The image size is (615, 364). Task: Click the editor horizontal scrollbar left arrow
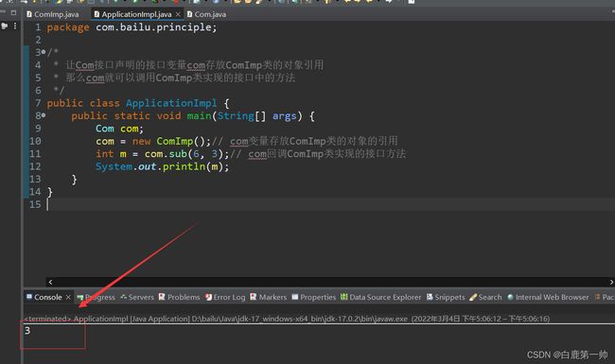(x=50, y=282)
